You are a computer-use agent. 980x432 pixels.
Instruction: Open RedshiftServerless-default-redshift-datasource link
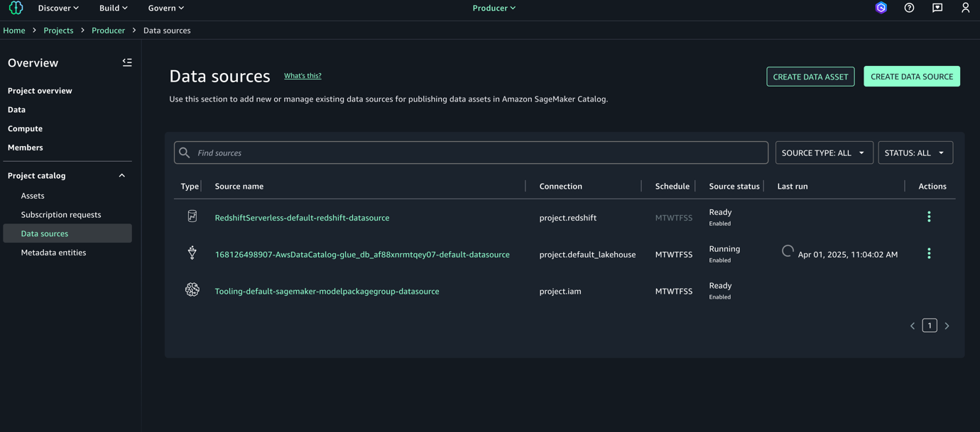coord(302,218)
